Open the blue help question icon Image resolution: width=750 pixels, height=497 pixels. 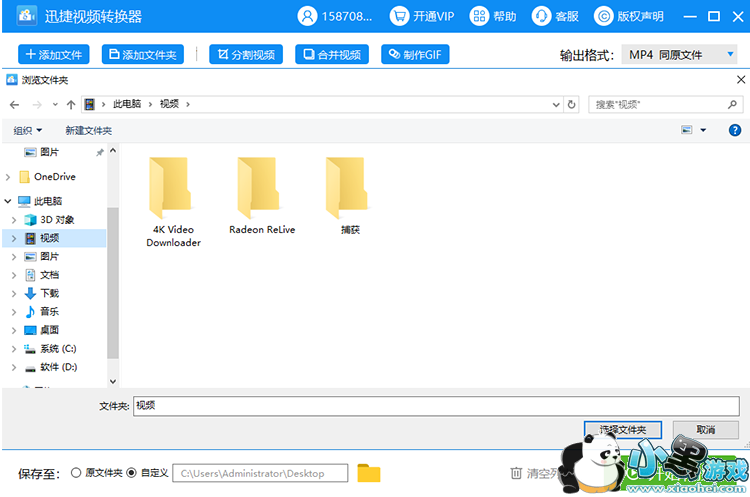coord(735,130)
